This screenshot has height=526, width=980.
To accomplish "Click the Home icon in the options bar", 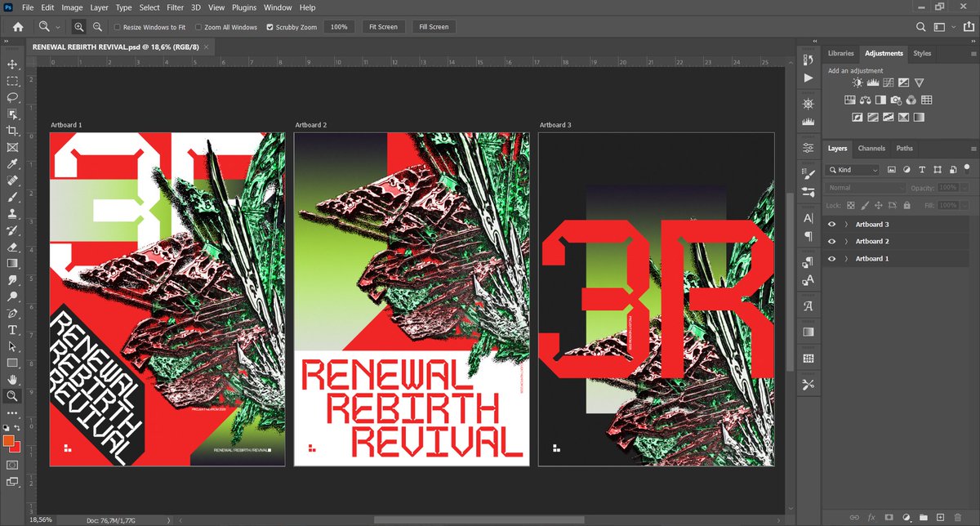I will pyautogui.click(x=18, y=27).
